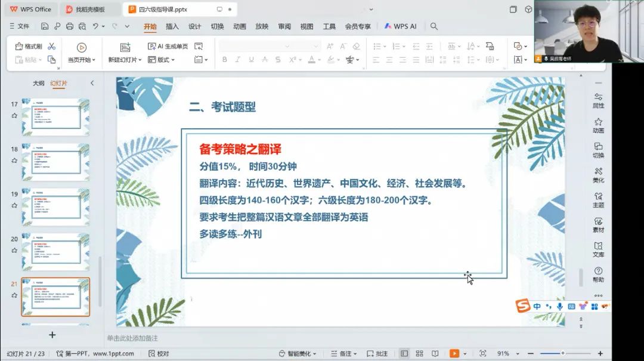This screenshot has width=644, height=361.
Task: Open the 美化 beautify side panel
Action: tap(598, 175)
